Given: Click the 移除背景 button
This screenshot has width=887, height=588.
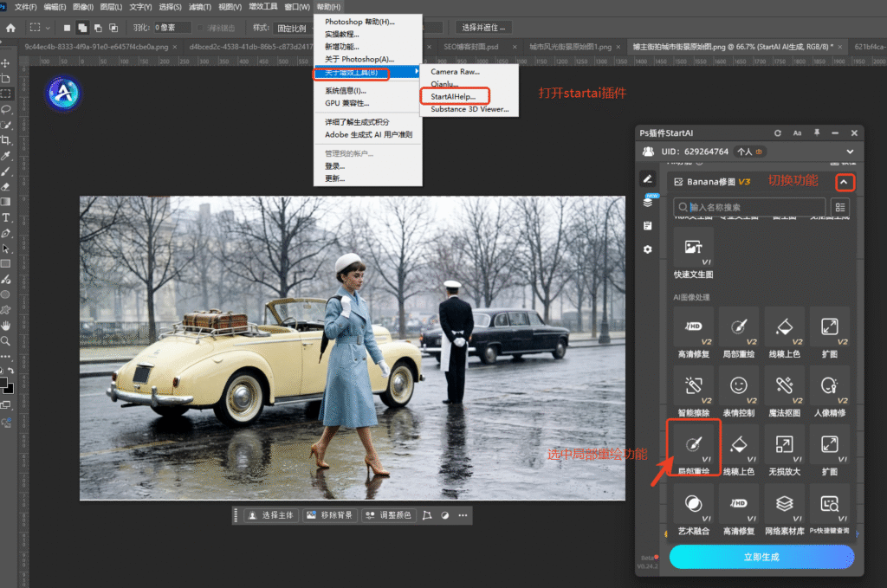Looking at the screenshot, I should [x=330, y=515].
